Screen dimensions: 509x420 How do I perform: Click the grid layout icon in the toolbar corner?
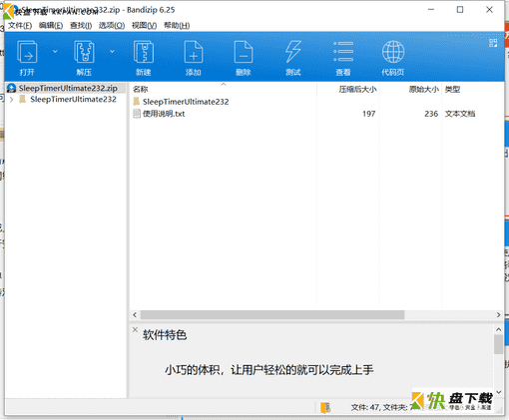point(493,43)
